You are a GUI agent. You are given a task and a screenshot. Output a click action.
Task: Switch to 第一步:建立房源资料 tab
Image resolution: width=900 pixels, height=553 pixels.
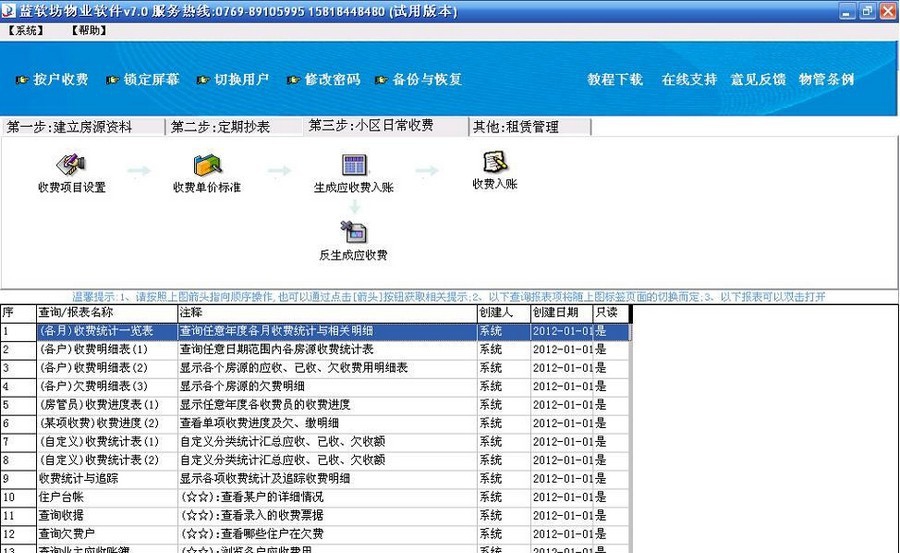tap(83, 127)
